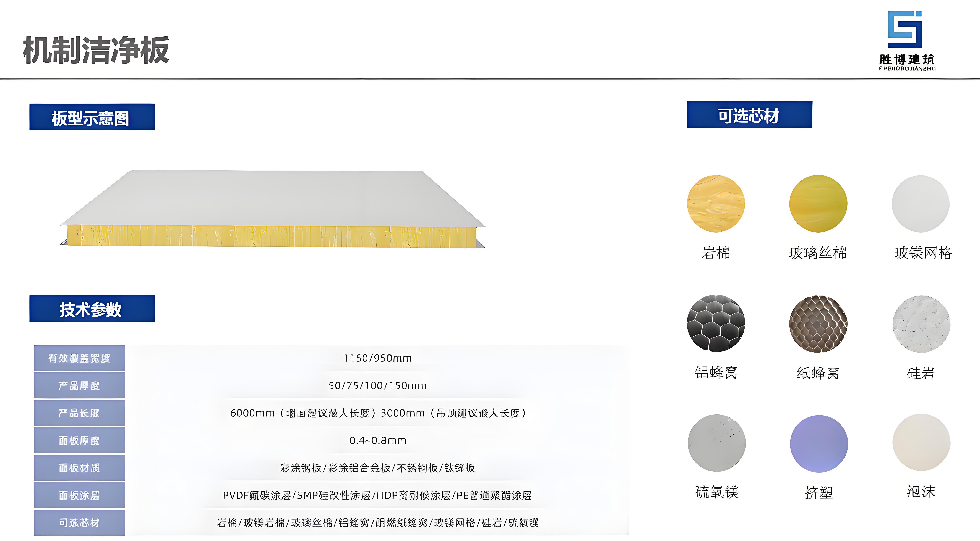The image size is (980, 541).
Task: Select the 岩棉 core material sample circle
Action: tap(716, 204)
